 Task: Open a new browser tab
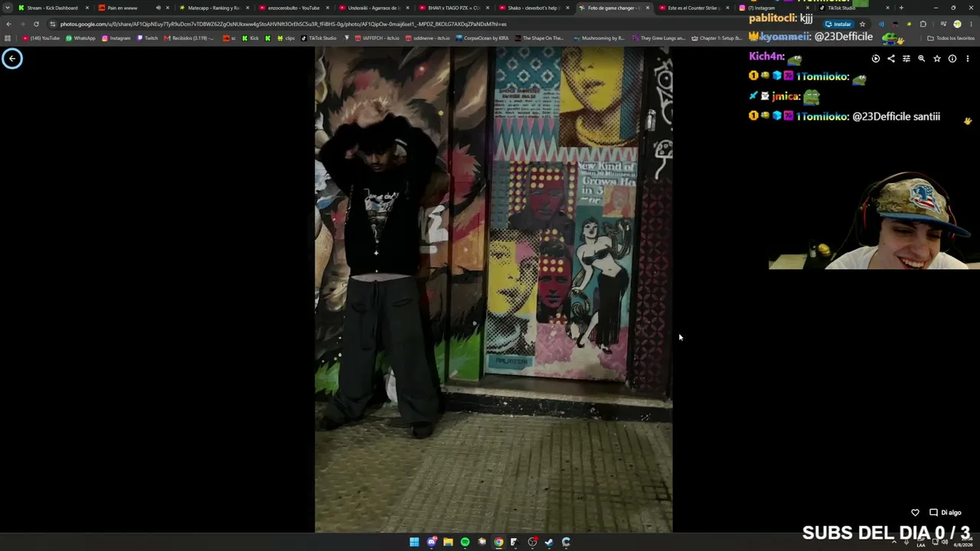click(901, 8)
